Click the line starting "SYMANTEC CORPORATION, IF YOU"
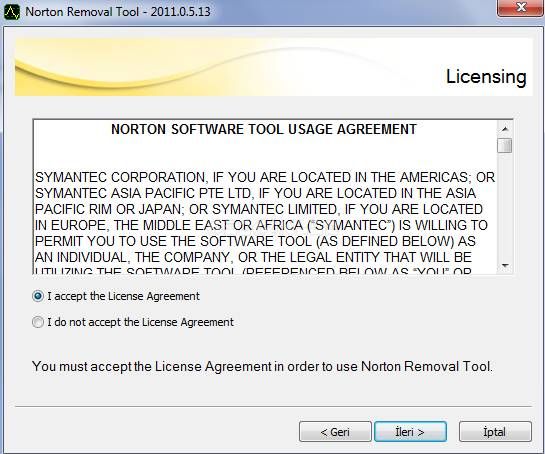545x454 pixels. [265, 177]
